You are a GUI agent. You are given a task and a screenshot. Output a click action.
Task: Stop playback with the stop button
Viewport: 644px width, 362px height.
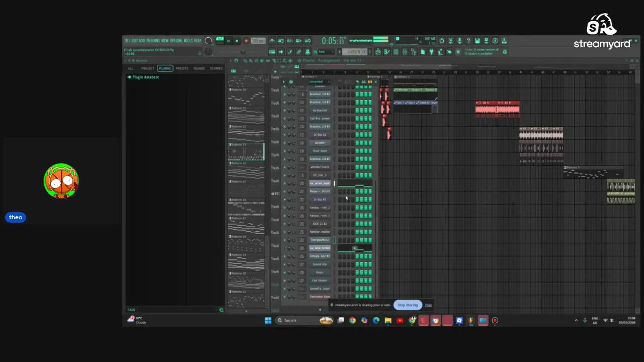click(x=237, y=41)
